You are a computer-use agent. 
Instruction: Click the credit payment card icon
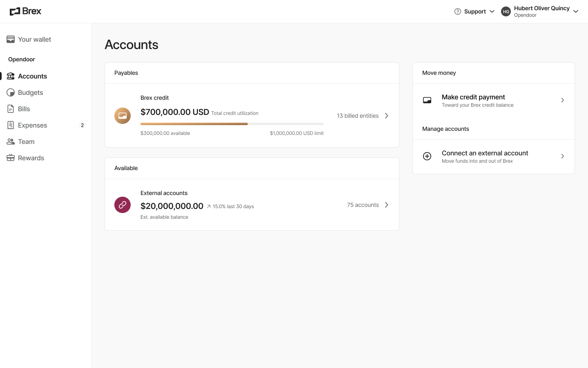427,100
